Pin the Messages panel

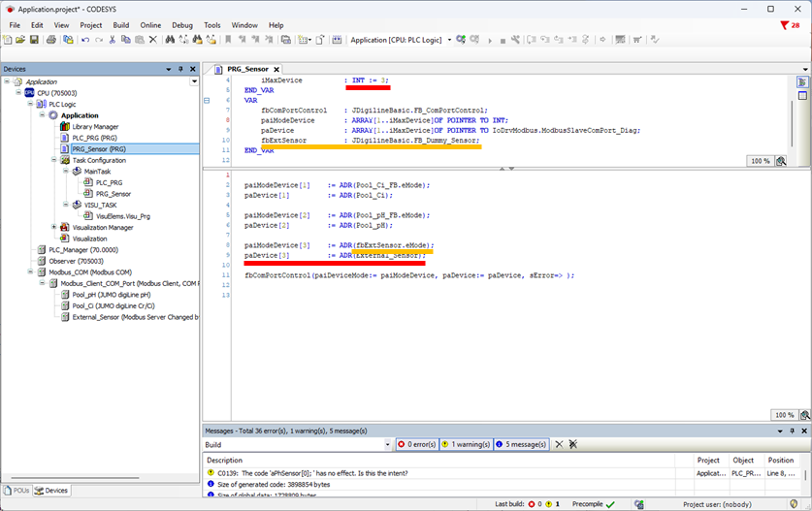coord(792,431)
